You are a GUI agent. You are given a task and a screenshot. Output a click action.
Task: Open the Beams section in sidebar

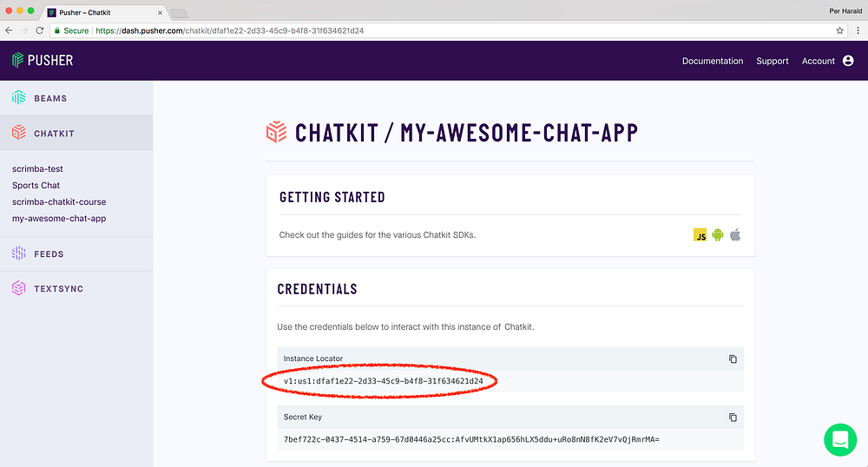[76, 98]
